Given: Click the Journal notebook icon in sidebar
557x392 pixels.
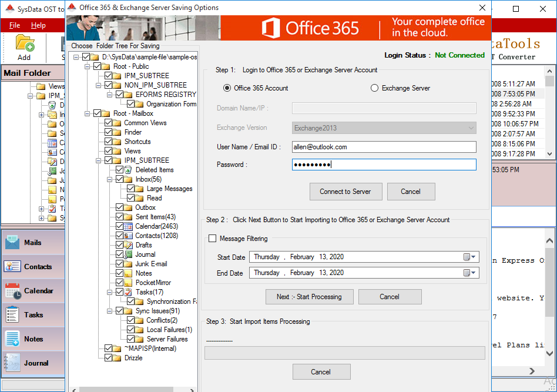Looking at the screenshot, I should [12, 363].
